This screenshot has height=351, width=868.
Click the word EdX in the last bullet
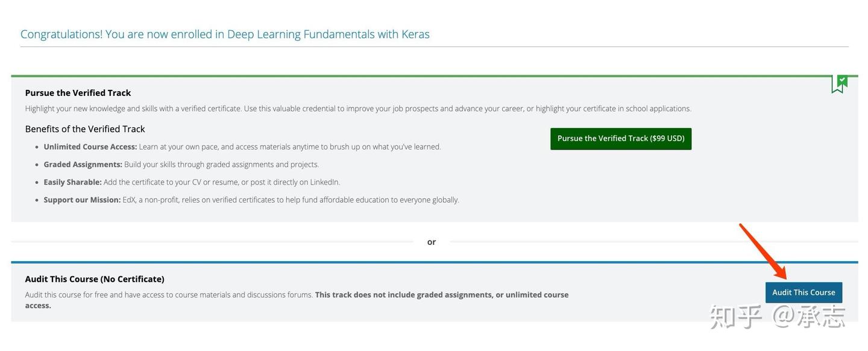(129, 200)
